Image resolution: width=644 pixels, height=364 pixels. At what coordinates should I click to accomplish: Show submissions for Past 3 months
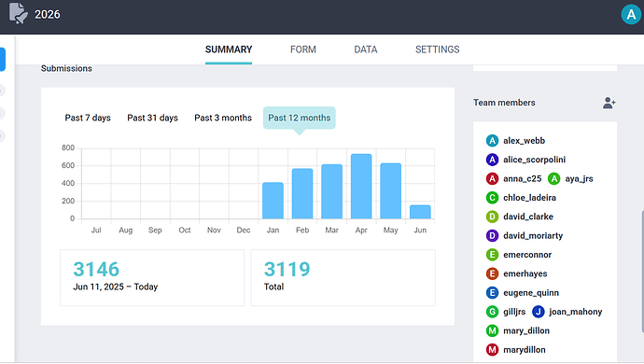click(223, 118)
